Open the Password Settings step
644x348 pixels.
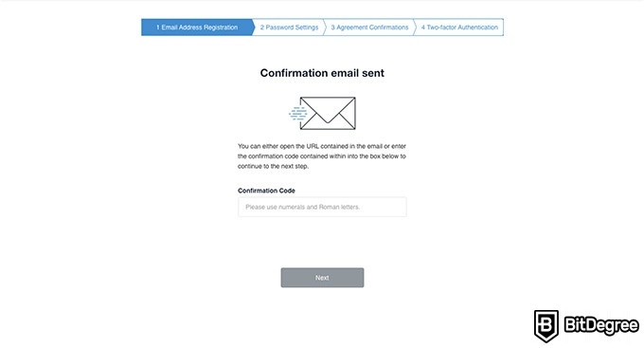[x=289, y=27]
